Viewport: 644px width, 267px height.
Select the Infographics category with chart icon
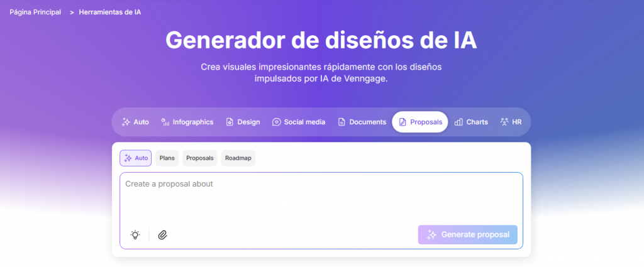(187, 122)
